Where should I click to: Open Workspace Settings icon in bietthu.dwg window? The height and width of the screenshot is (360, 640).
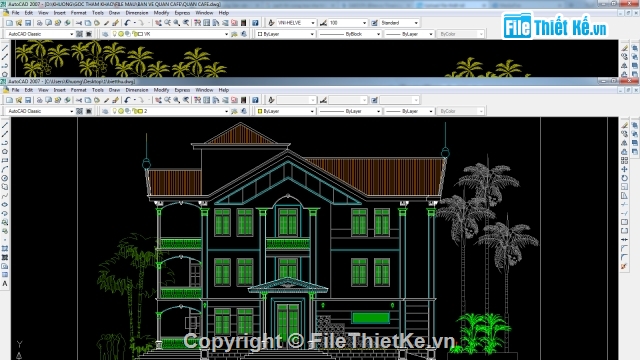80,111
